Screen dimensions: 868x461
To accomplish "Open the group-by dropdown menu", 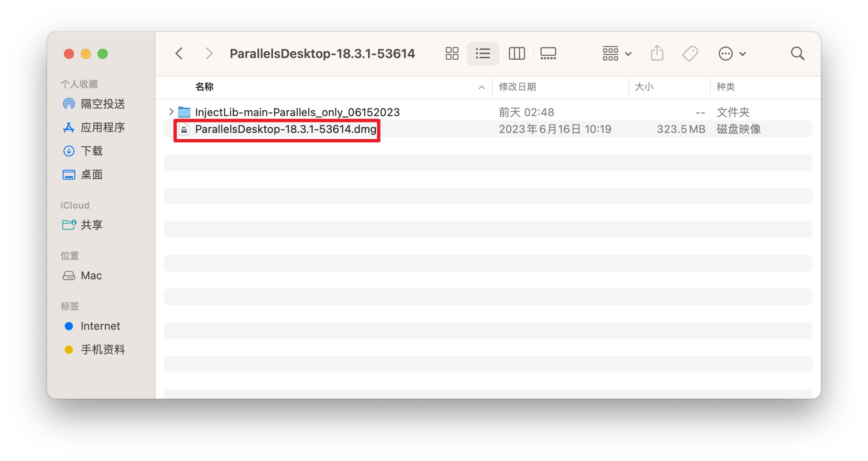I will pos(617,53).
